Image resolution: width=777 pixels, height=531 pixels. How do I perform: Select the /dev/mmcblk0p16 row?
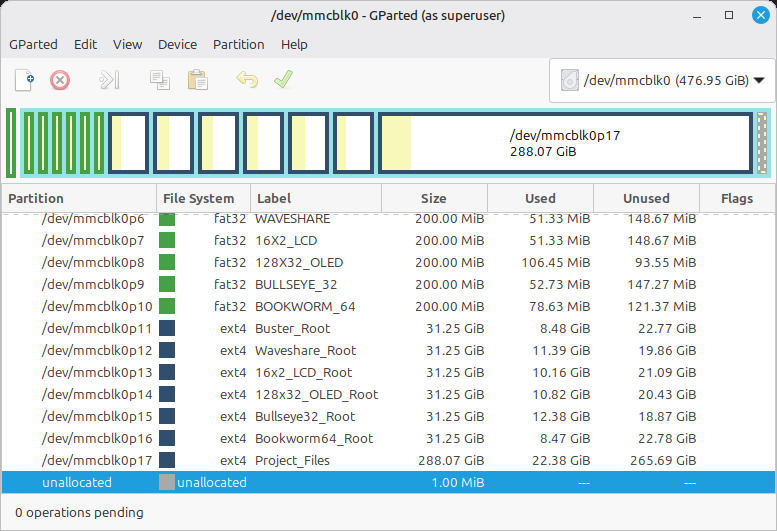click(x=388, y=438)
